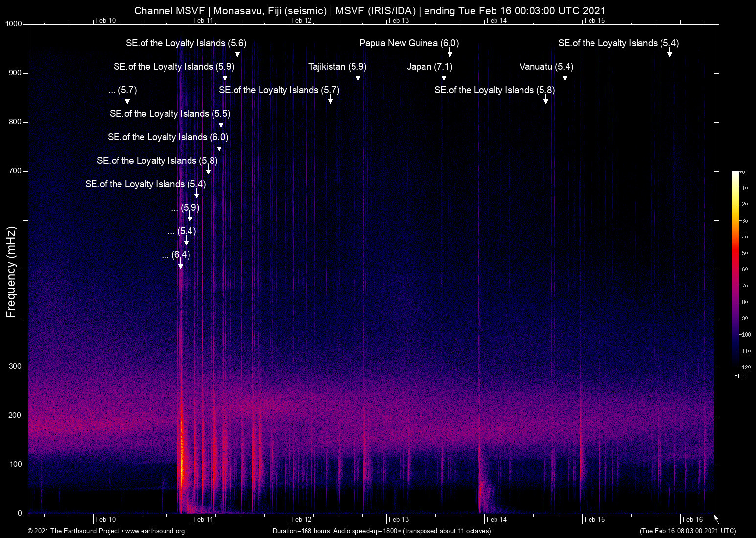Viewport: 756px width, 538px height.
Task: Click the '-10' color scale label
Action: pos(744,188)
